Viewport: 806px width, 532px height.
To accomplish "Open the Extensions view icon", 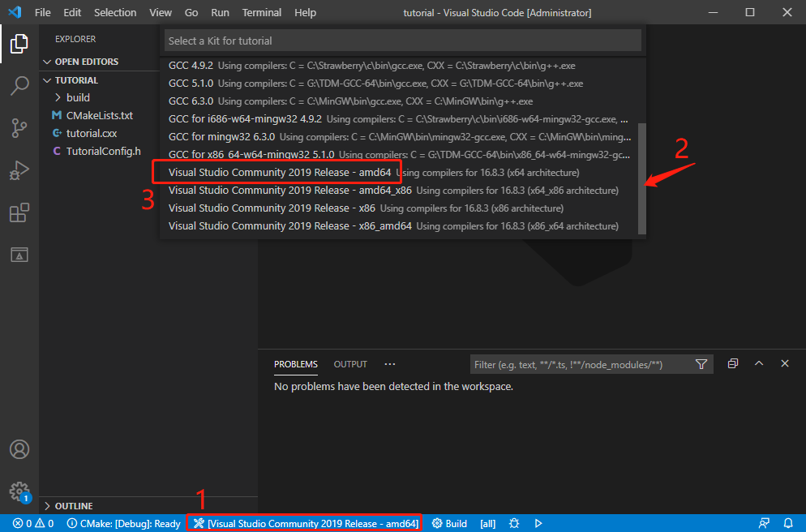I will coord(19,212).
